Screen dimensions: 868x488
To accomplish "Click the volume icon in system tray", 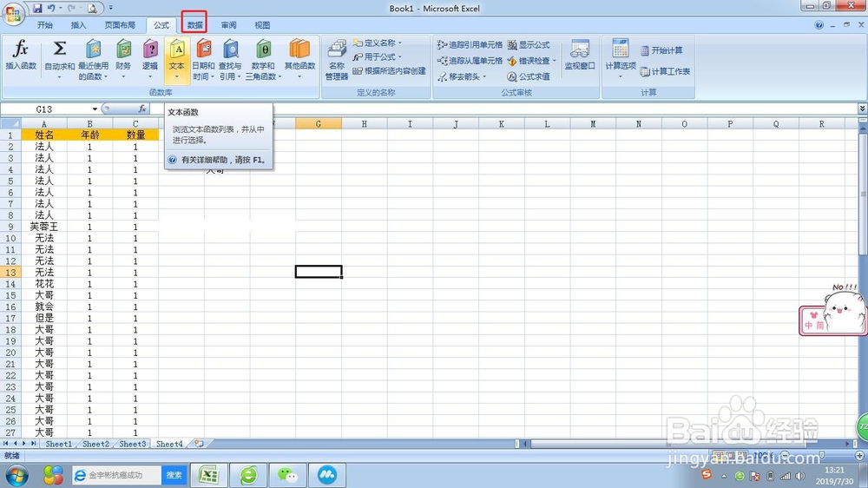I will 800,476.
